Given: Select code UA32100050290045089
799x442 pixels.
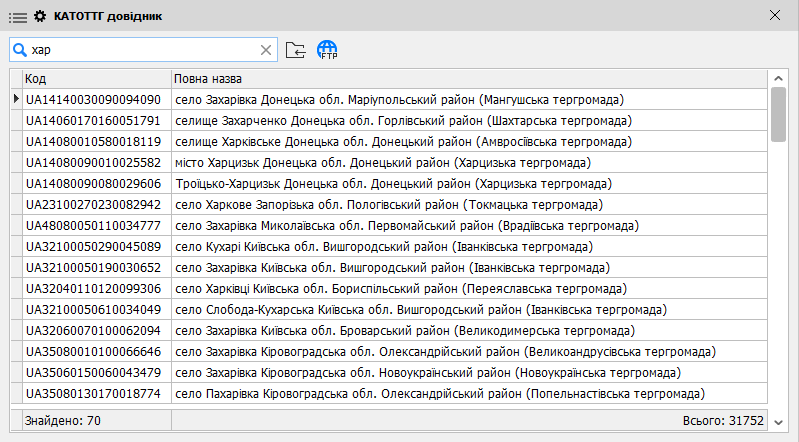Looking at the screenshot, I should (x=93, y=247).
